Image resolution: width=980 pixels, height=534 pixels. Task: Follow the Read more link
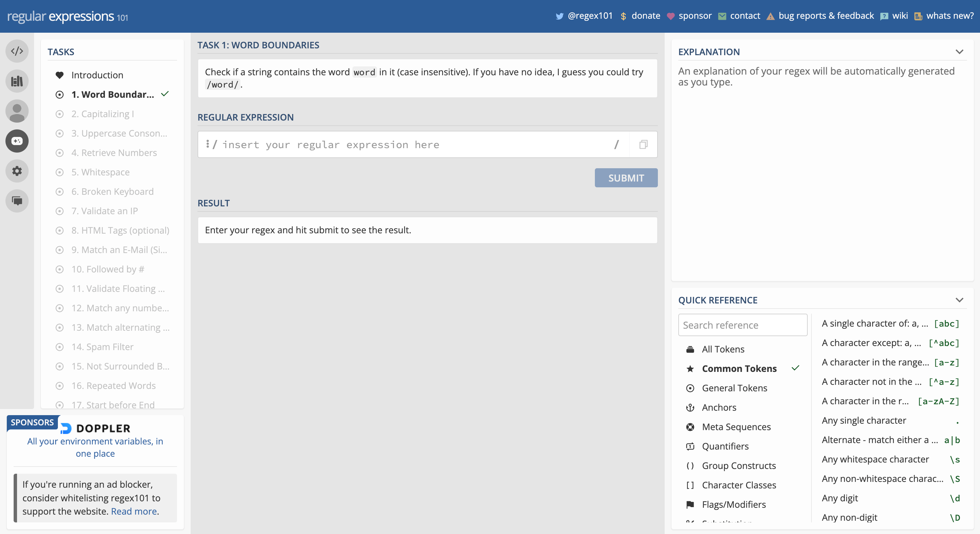tap(133, 511)
